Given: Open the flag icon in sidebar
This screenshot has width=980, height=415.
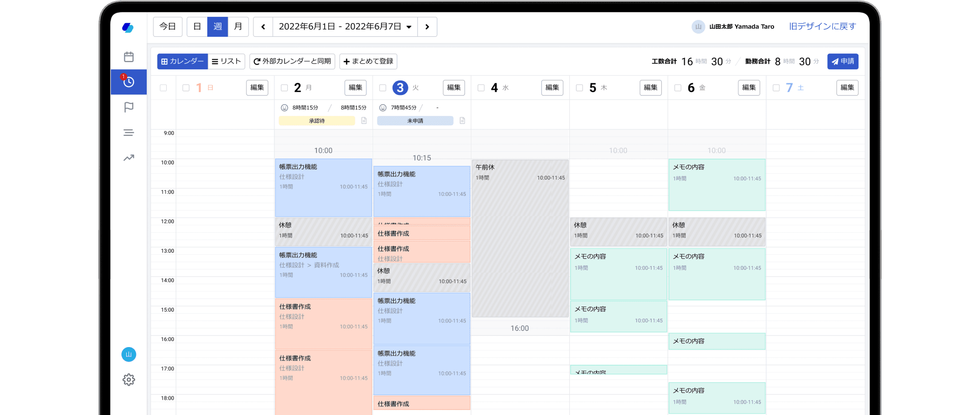Looking at the screenshot, I should (129, 107).
